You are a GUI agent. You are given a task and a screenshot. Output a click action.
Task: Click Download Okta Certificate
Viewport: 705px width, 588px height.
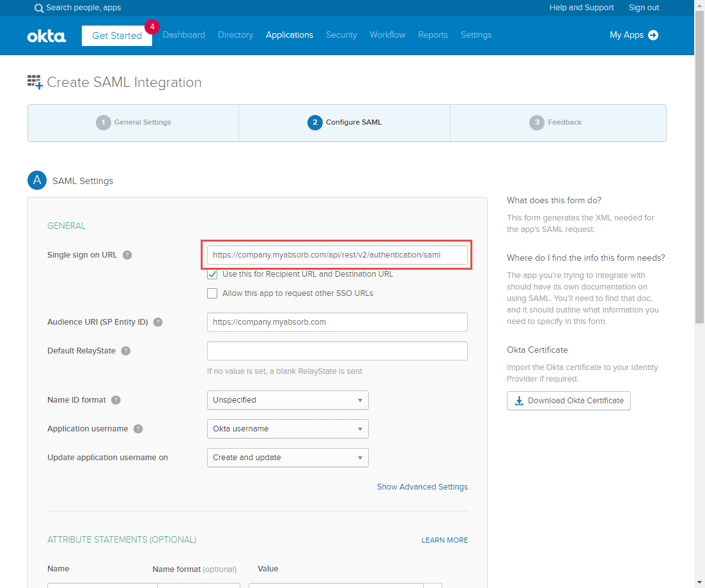(x=568, y=401)
